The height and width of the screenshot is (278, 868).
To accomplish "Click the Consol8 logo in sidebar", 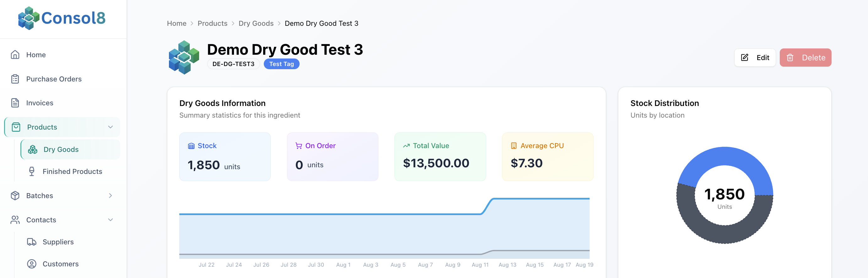I will [62, 18].
